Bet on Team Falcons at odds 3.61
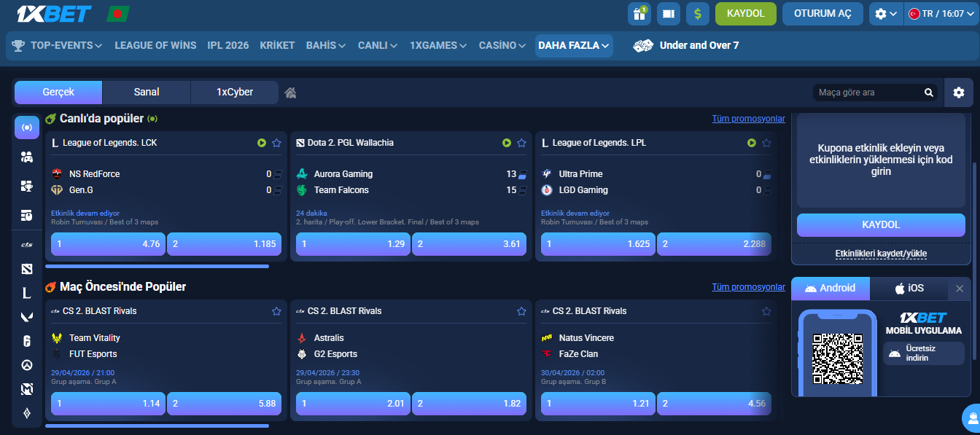The width and height of the screenshot is (980, 435). [469, 244]
